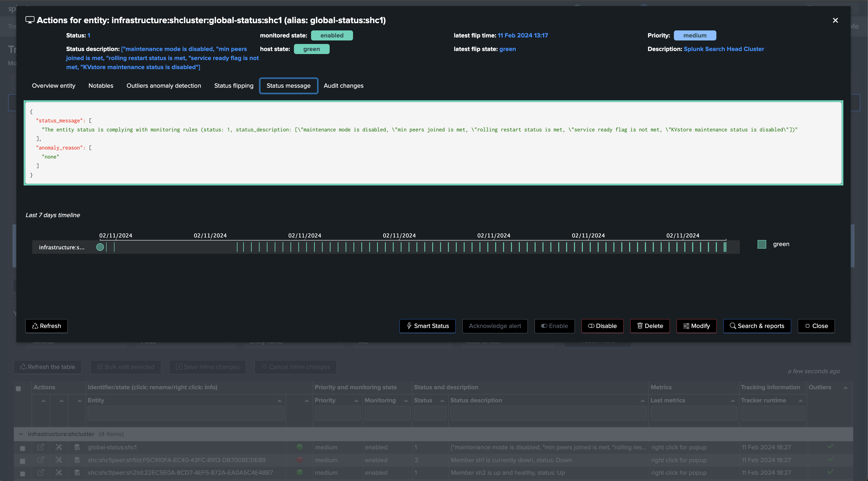Click Refresh the table in background page

click(x=48, y=367)
